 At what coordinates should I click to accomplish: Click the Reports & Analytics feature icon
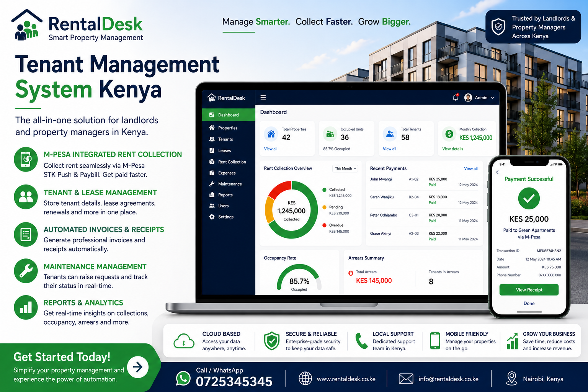(26, 307)
